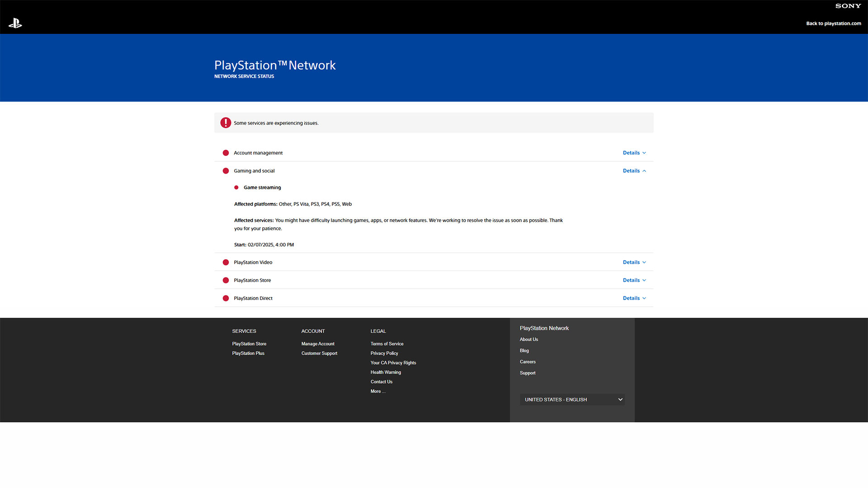Open the United States - English region dropdown
868x488 pixels.
[572, 399]
